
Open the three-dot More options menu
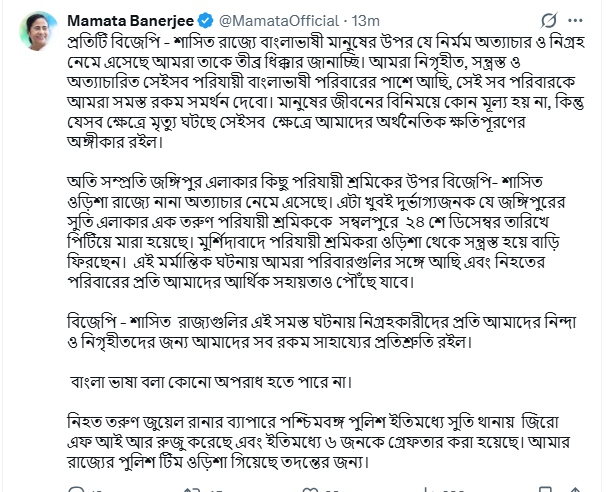582,19
